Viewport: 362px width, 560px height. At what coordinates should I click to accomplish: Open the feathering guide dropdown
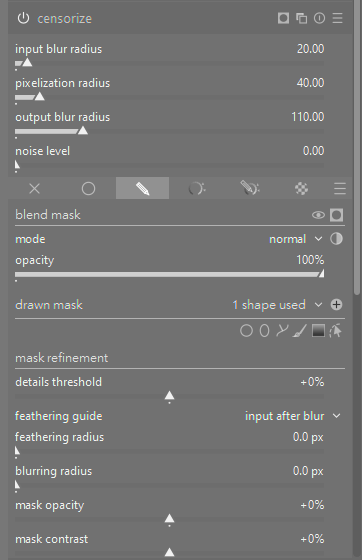(x=293, y=416)
